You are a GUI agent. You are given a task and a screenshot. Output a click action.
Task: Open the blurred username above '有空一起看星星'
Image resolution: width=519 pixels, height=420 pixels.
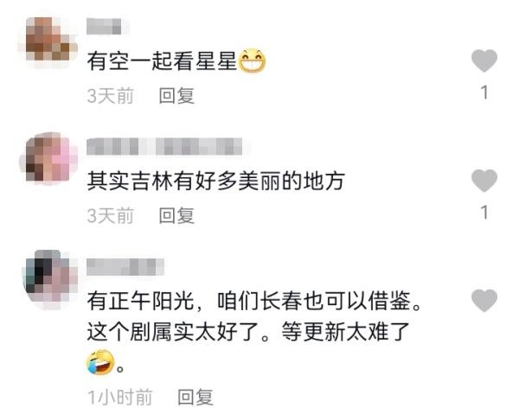[x=105, y=27]
